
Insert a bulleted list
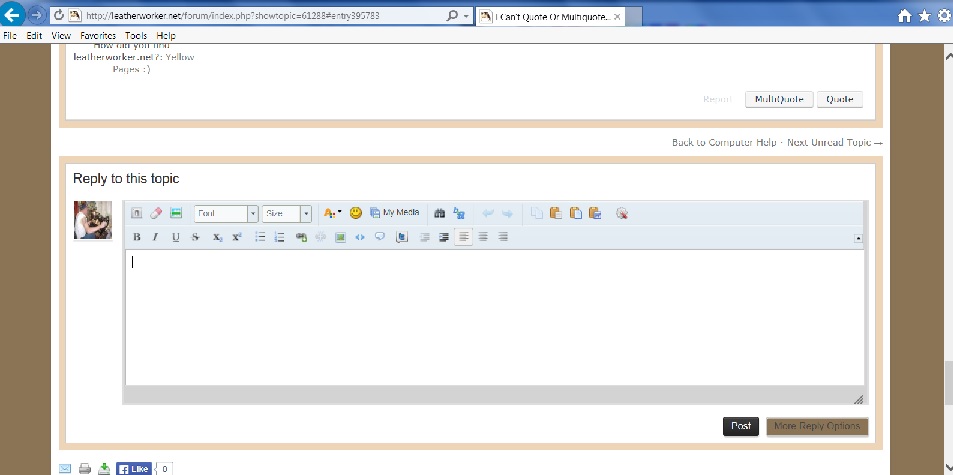click(260, 237)
